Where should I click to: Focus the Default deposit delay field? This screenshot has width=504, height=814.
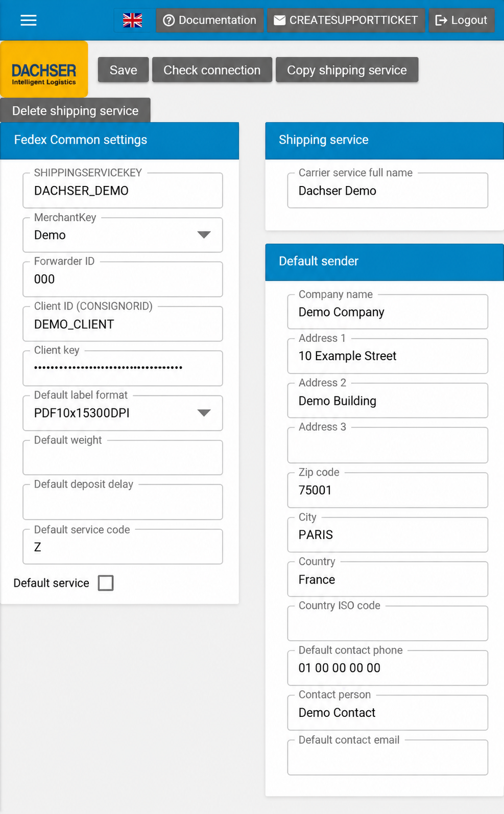click(x=123, y=502)
